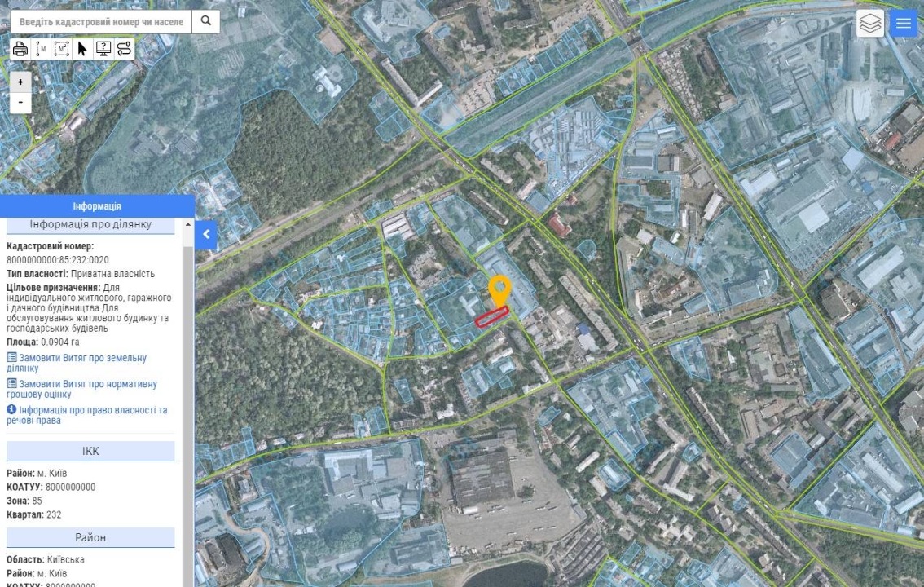Image resolution: width=924 pixels, height=587 pixels.
Task: Click the Інформація про ділянку header
Action: [90, 224]
